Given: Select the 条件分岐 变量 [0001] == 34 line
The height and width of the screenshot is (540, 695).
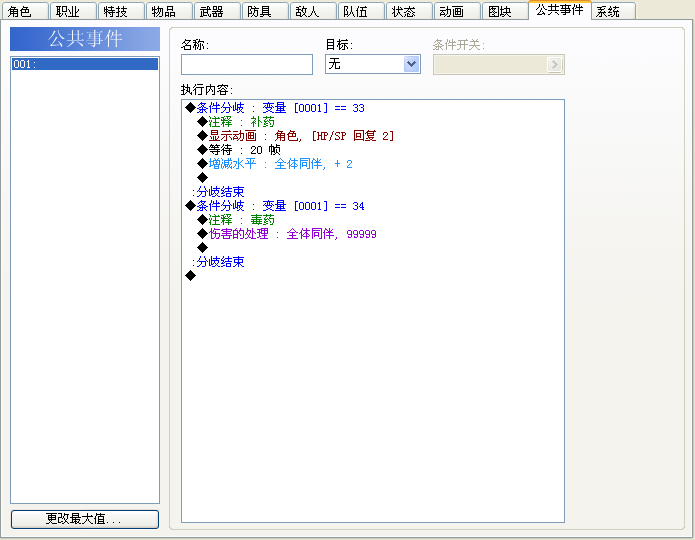Looking at the screenshot, I should pyautogui.click(x=372, y=206).
